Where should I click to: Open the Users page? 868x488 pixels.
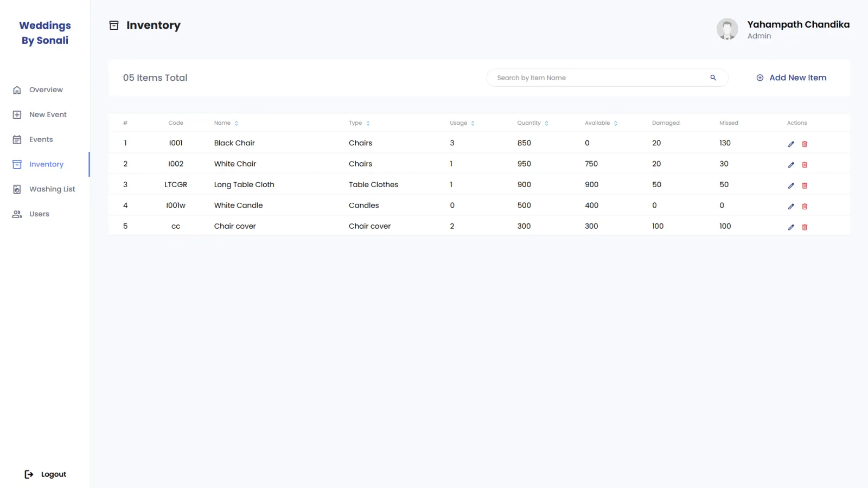pyautogui.click(x=39, y=214)
